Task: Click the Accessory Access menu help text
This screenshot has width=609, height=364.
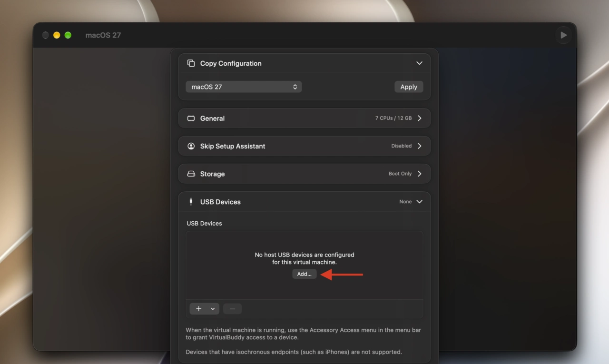Action: point(304,334)
